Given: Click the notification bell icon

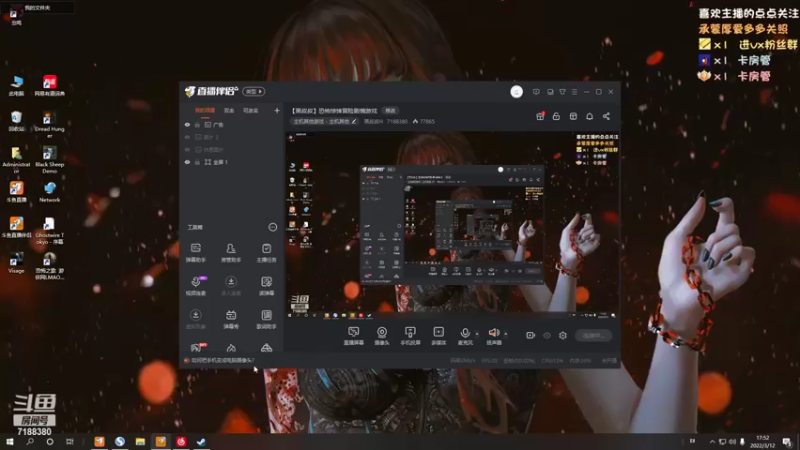Looking at the screenshot, I should [x=589, y=116].
